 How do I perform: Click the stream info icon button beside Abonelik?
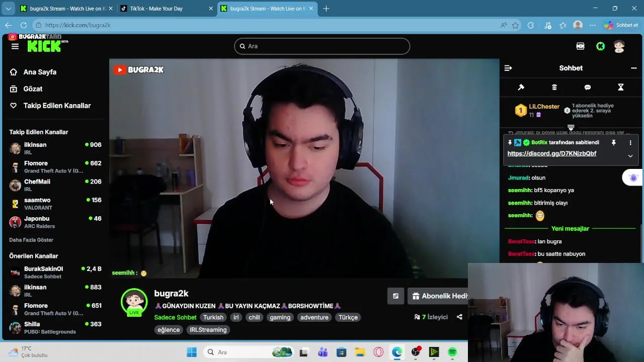coord(396,296)
